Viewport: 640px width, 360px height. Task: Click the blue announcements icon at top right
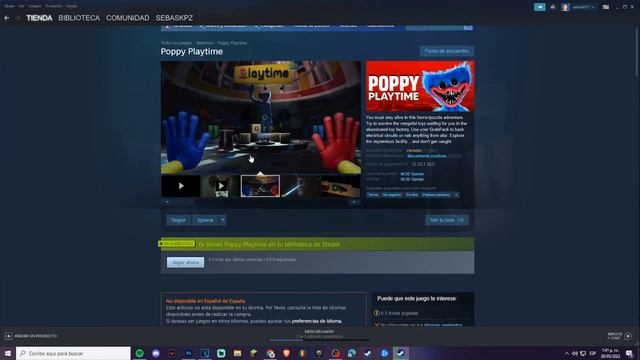click(540, 7)
